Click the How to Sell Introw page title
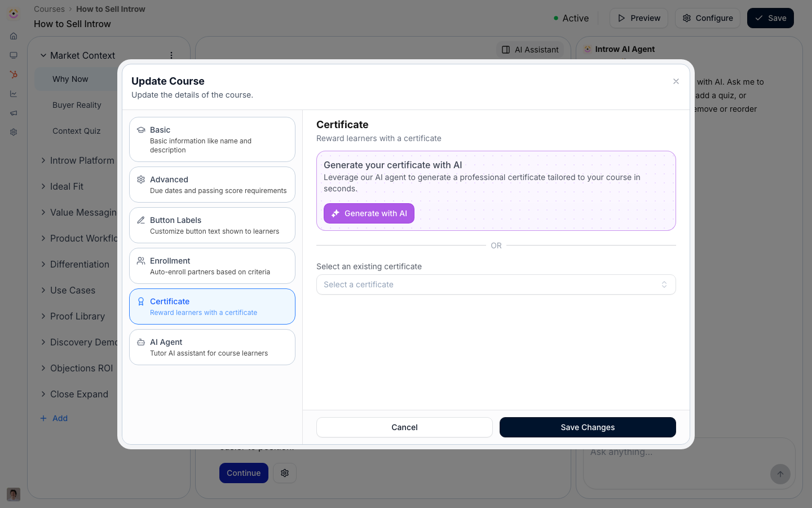Screen dimensions: 812x508 (72, 24)
